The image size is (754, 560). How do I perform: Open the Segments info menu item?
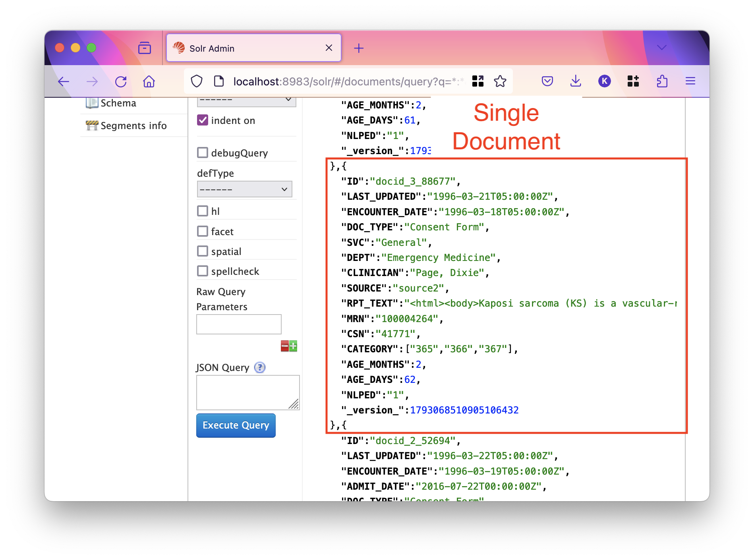point(133,126)
